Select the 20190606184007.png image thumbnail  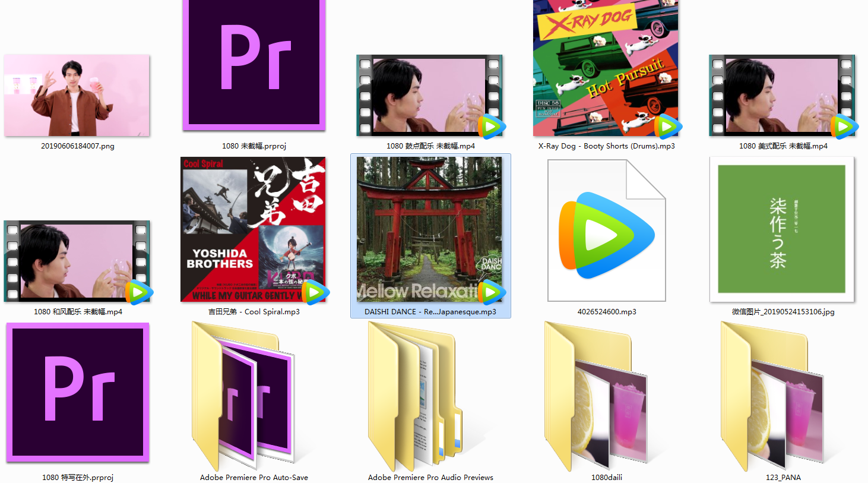coord(77,95)
